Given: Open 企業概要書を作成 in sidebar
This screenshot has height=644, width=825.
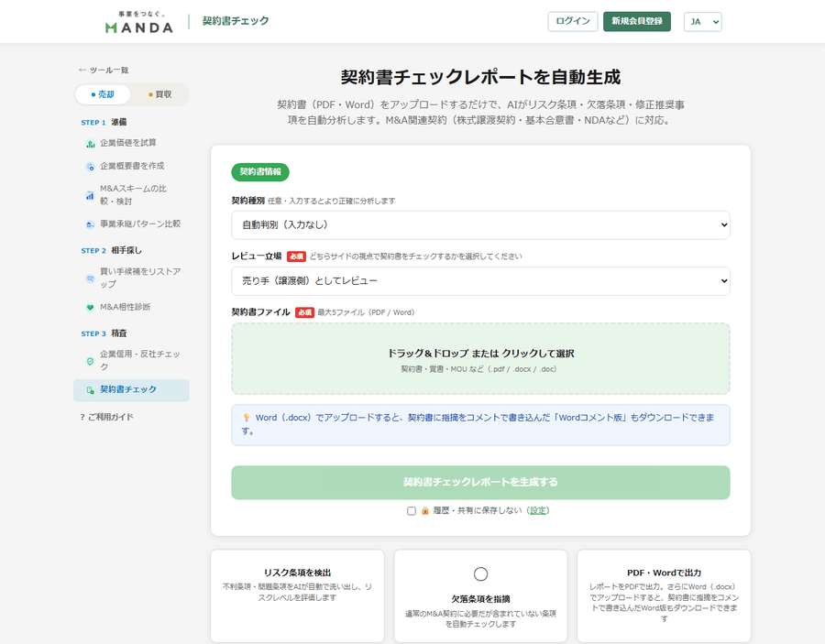Looking at the screenshot, I should (132, 166).
